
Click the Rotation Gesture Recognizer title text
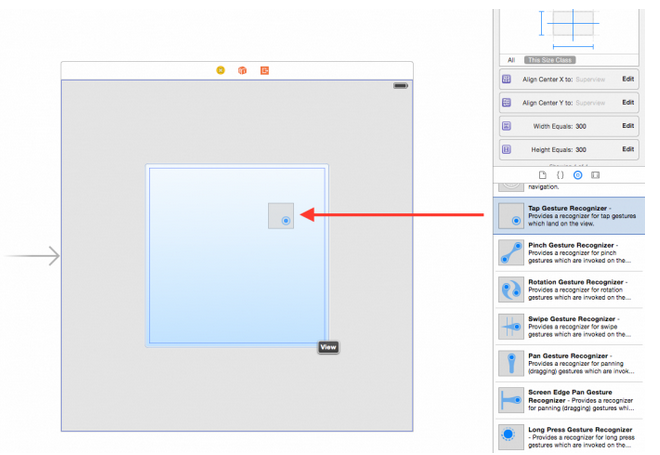point(576,282)
